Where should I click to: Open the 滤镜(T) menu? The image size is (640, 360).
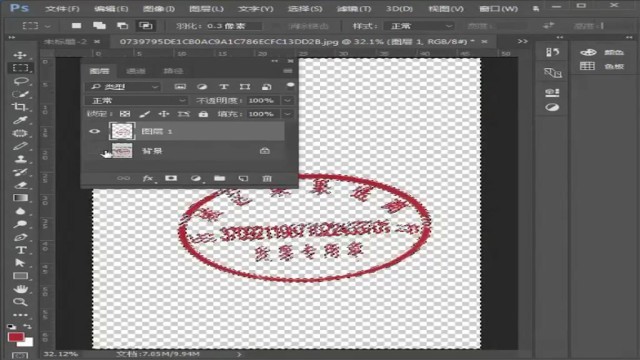tap(354, 9)
